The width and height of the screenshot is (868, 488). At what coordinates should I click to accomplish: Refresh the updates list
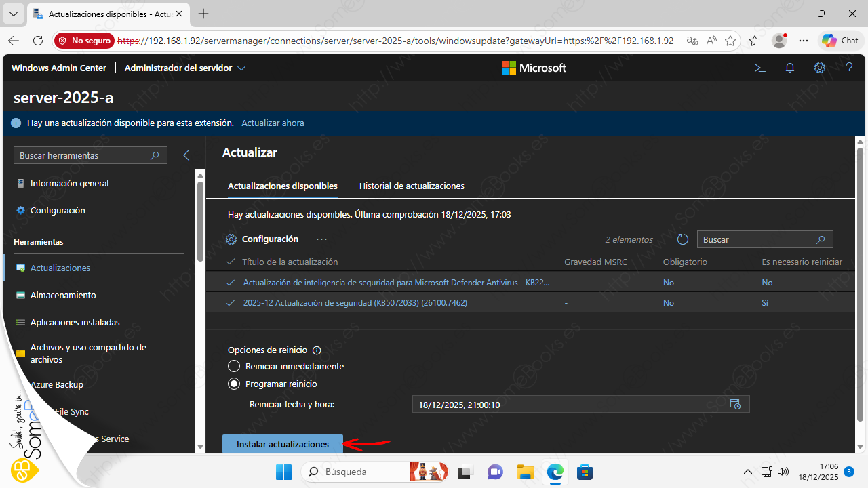point(683,239)
